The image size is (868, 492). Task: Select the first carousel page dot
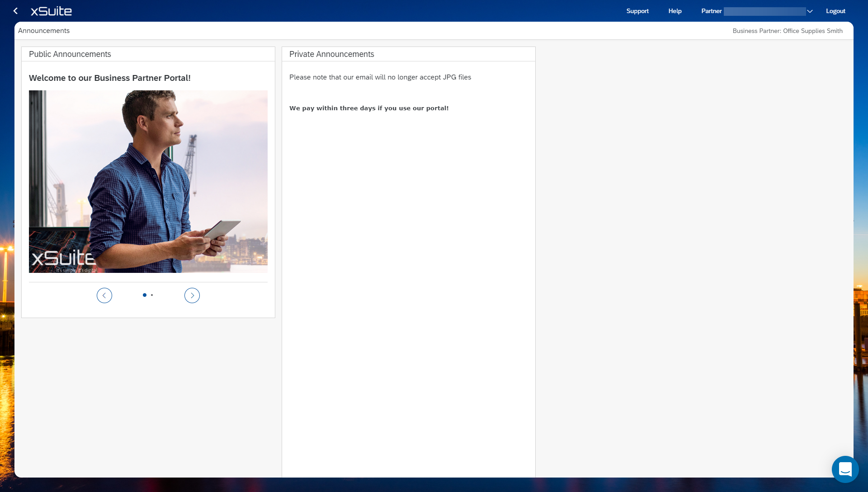[145, 295]
